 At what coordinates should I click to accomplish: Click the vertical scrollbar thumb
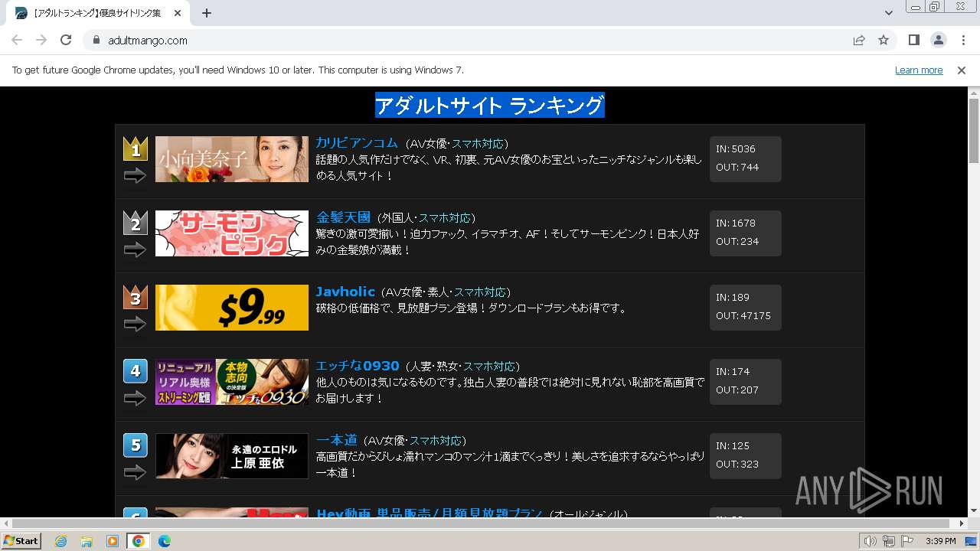974,130
